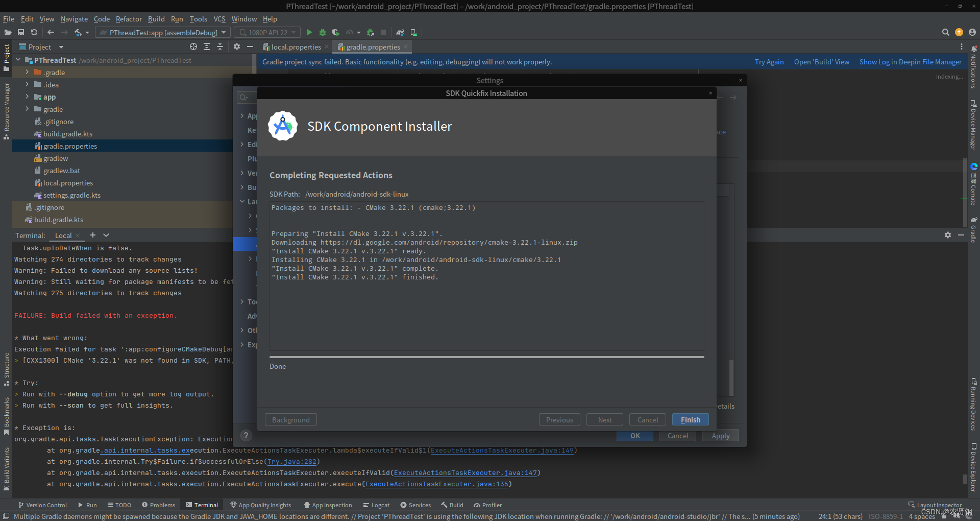Open Resource Manager side panel
980x521 pixels.
click(7, 111)
